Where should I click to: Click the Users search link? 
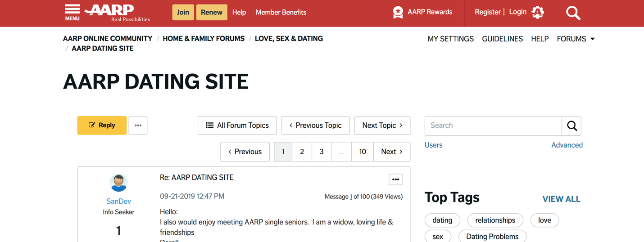coord(434,145)
